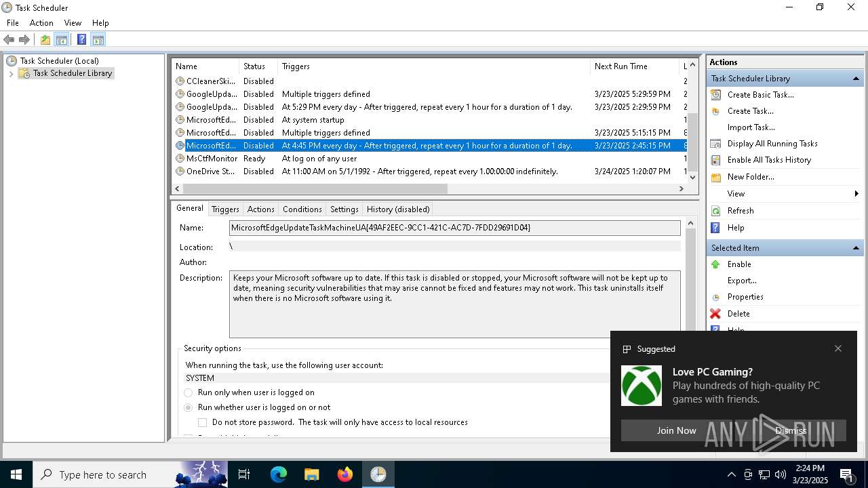This screenshot has width=868, height=488.
Task: Sort task list by Triggers column
Action: [434, 66]
